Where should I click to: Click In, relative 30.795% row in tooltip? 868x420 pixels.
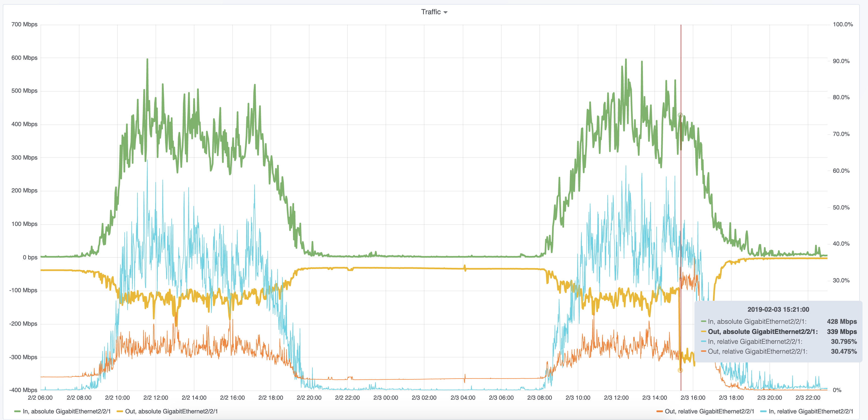point(755,341)
